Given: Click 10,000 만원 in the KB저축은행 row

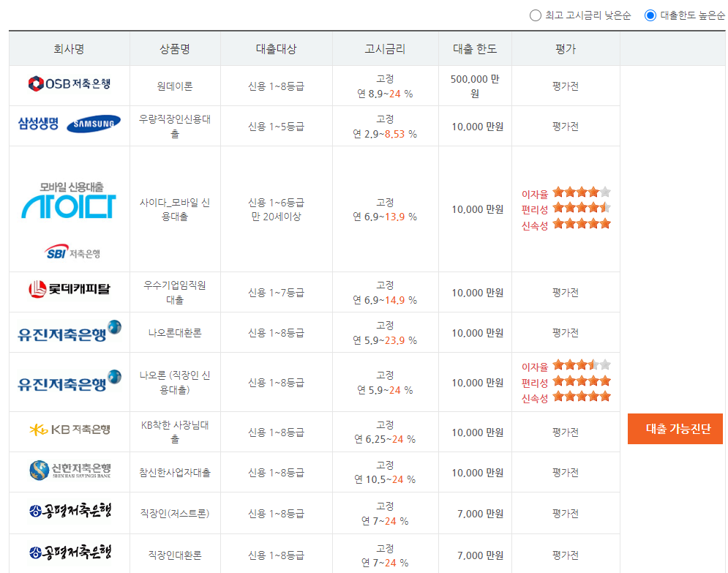Looking at the screenshot, I should click(x=477, y=432).
